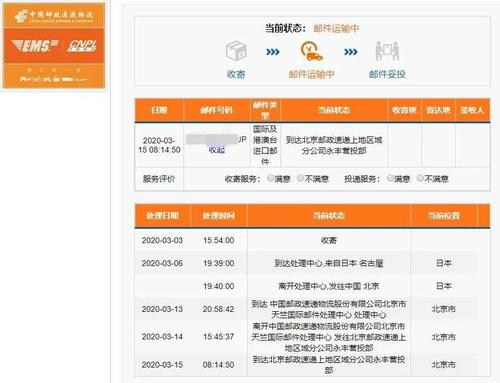Click the China Post logo at top
Viewport: 500px width, 383px height.
coord(54,16)
